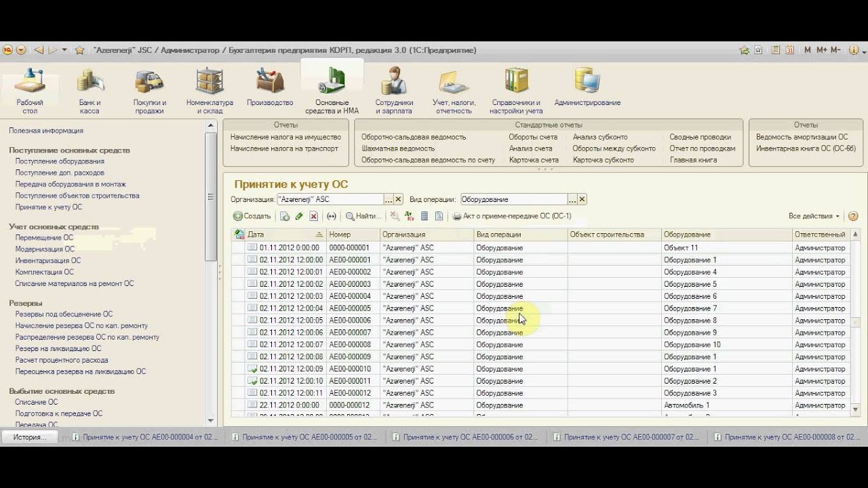
Task: Open Основные средства и НМА section
Action: (332, 89)
